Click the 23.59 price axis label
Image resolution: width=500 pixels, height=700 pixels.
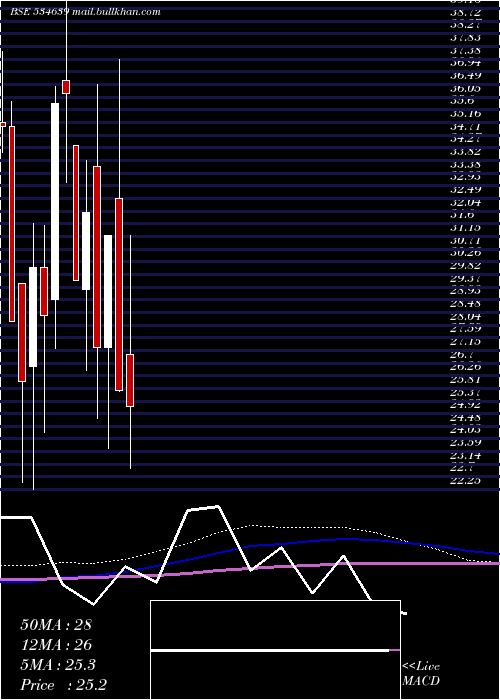coord(465,443)
